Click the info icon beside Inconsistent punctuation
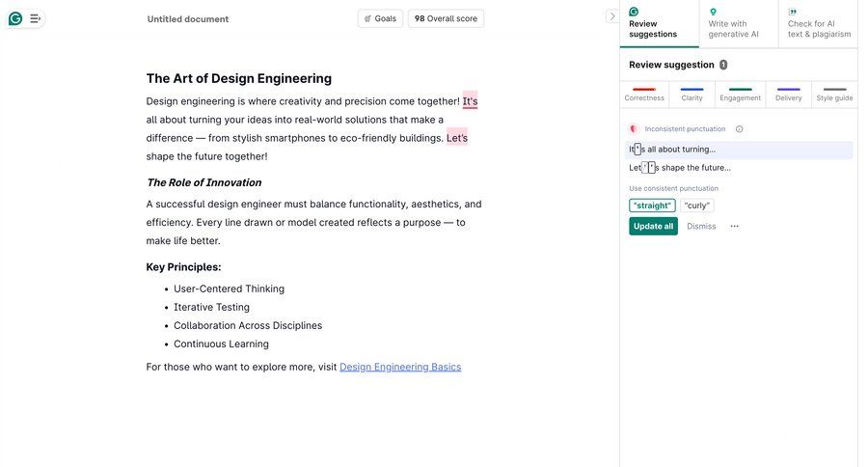Viewport: 868px width, 467px height. pos(739,129)
